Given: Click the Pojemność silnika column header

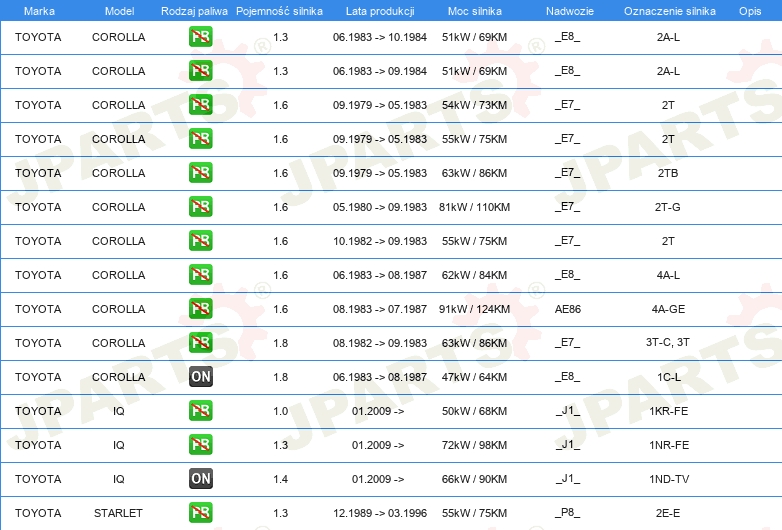Looking at the screenshot, I should 279,11.
